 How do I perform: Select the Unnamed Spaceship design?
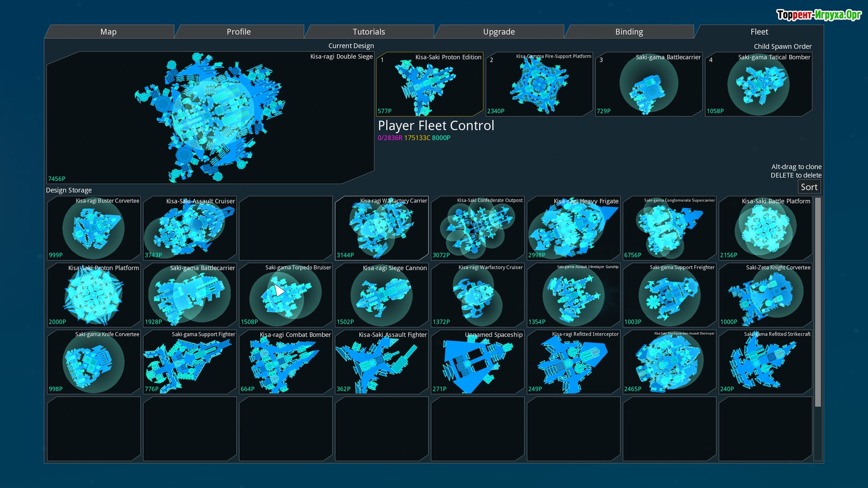pos(477,362)
